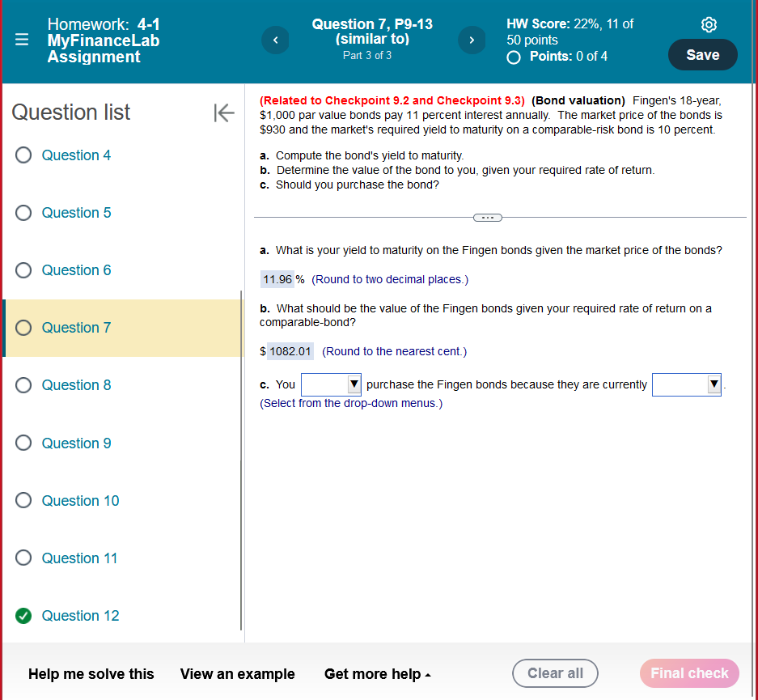Select the radio button for Question 8

coord(23,385)
